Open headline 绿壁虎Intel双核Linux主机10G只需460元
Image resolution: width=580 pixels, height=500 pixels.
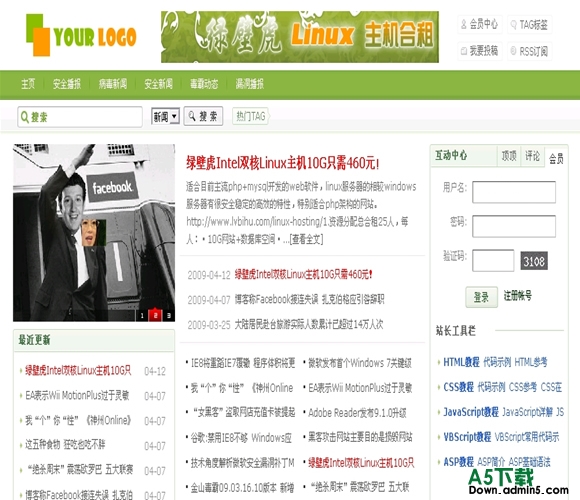(283, 163)
